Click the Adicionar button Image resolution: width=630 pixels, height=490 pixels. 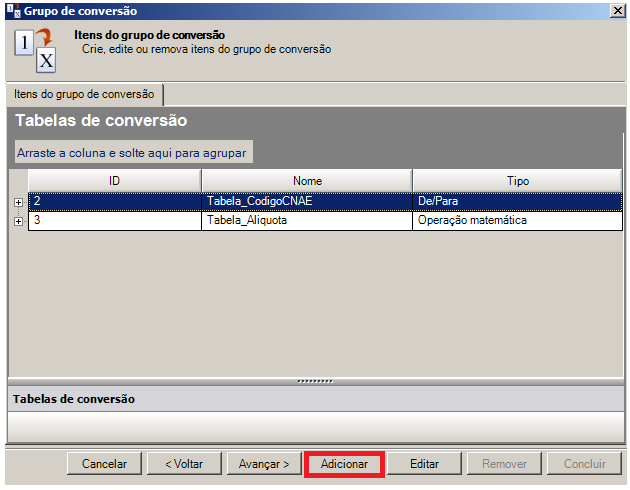coord(344,464)
